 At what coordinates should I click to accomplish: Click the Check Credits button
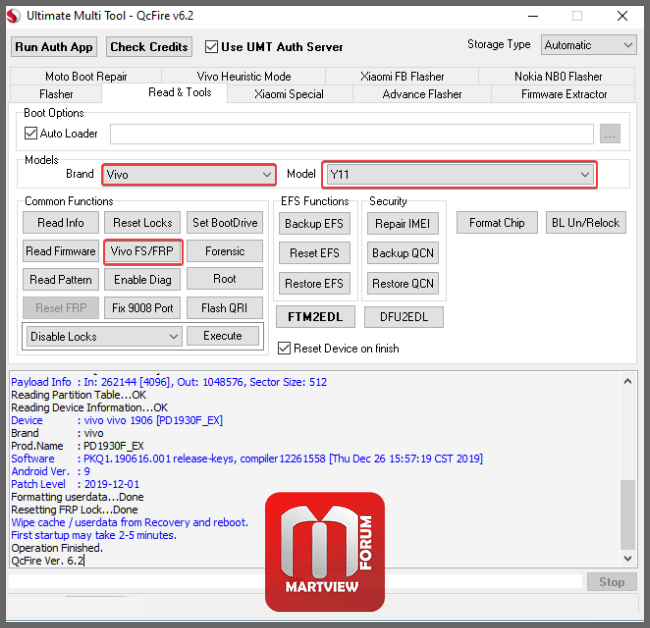click(149, 47)
